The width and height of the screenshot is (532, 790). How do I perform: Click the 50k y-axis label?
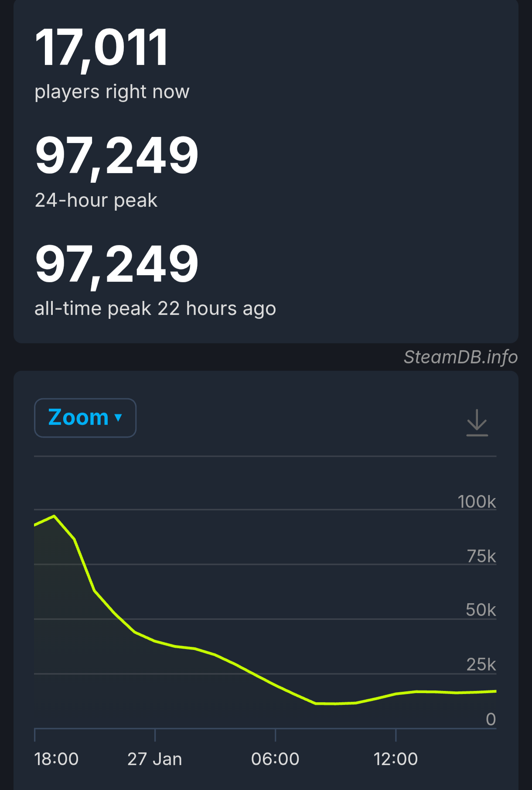point(481,610)
